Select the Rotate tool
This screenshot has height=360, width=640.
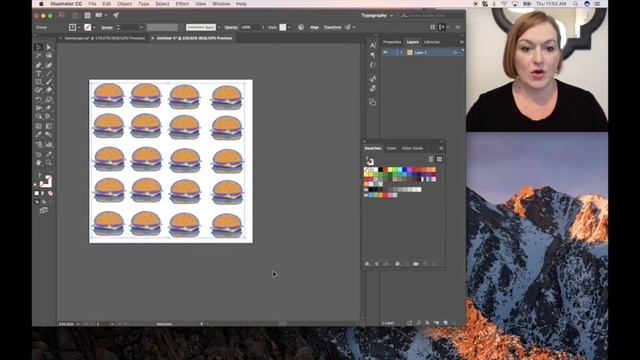39,100
